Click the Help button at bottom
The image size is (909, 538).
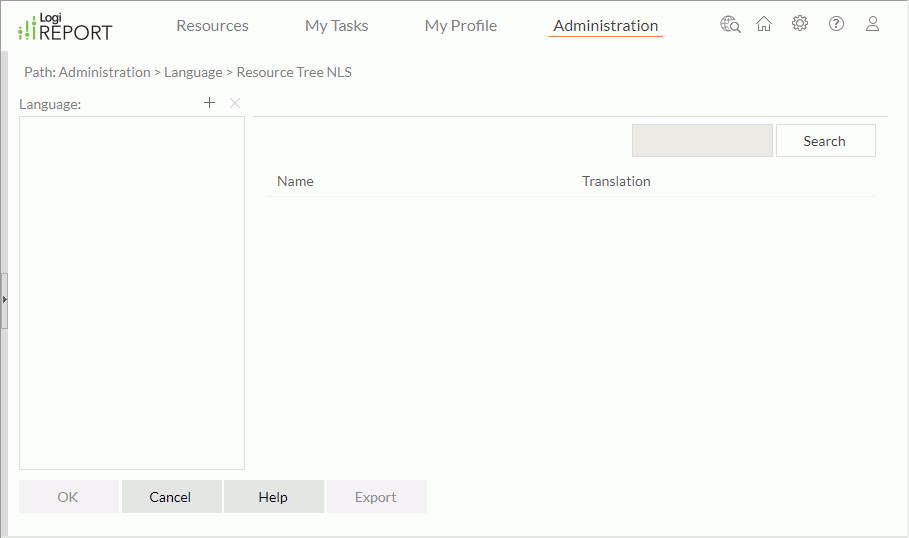click(273, 497)
